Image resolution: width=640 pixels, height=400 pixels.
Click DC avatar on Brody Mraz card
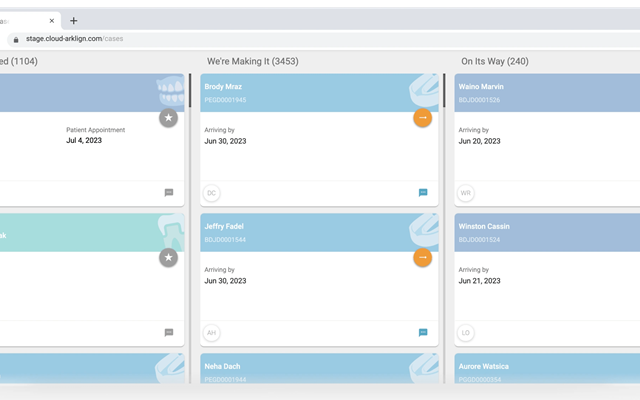(211, 193)
